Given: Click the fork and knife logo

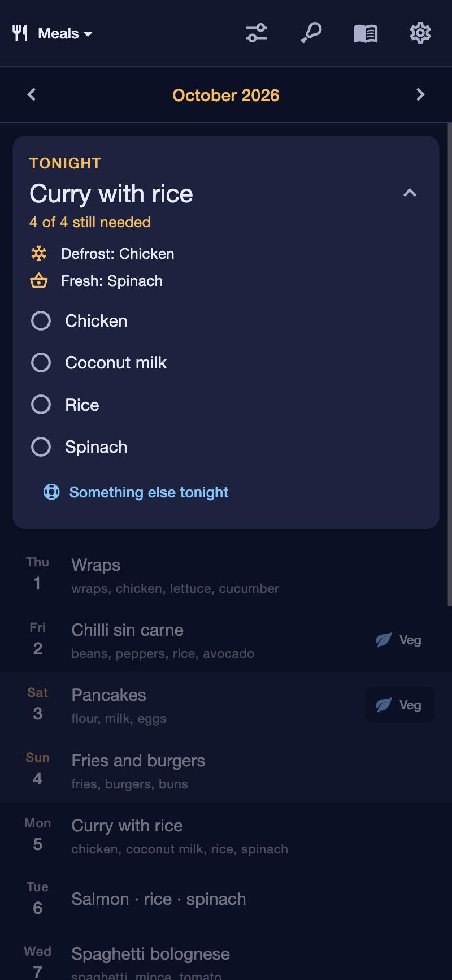Looking at the screenshot, I should point(20,33).
